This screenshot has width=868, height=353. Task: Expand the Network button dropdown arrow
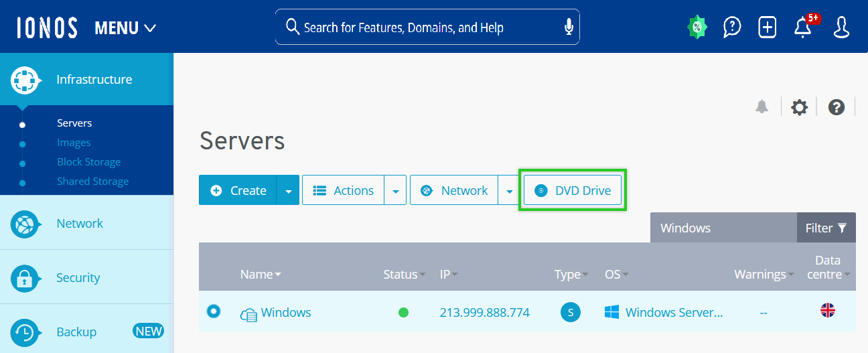(509, 191)
